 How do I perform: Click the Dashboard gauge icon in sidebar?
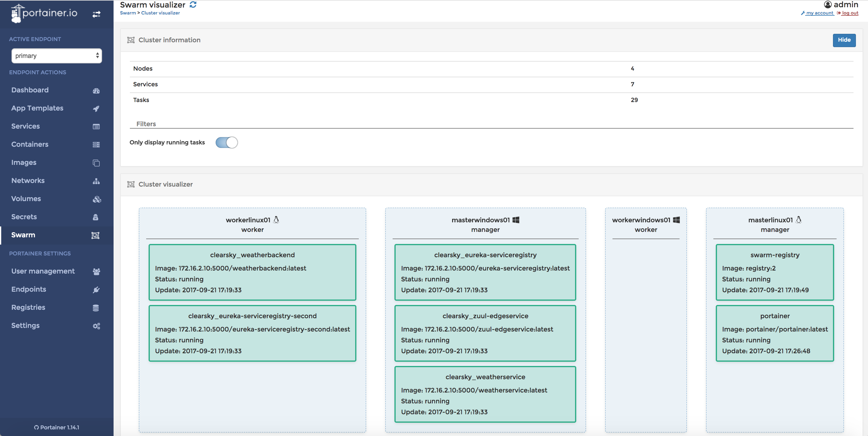click(x=96, y=91)
